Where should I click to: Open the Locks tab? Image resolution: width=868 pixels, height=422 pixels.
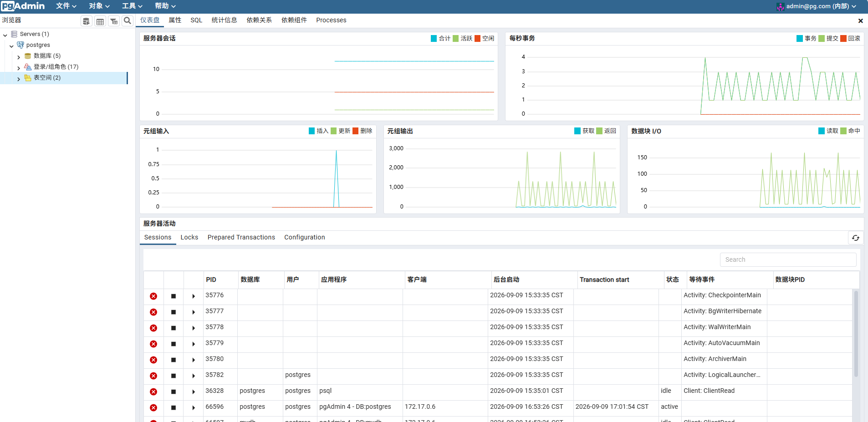point(189,237)
